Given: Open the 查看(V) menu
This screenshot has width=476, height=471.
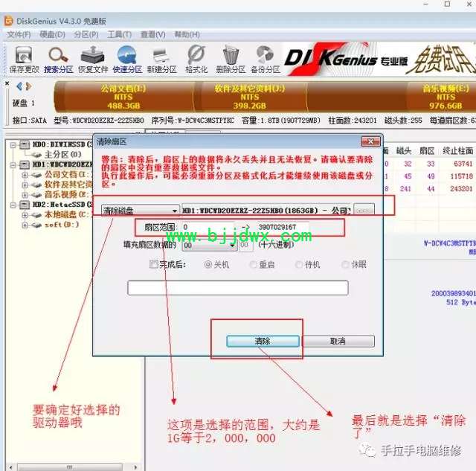Looking at the screenshot, I should point(152,35).
